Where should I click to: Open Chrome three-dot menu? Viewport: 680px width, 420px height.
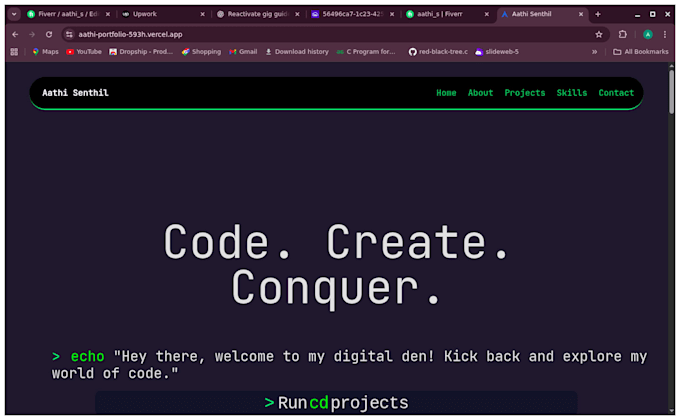[665, 34]
